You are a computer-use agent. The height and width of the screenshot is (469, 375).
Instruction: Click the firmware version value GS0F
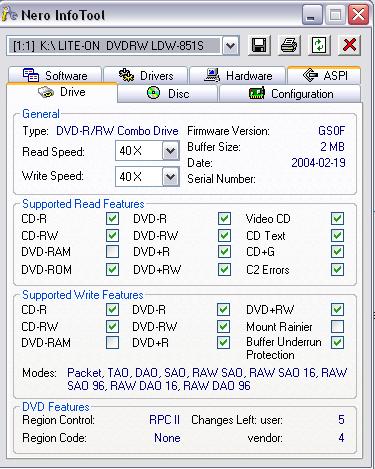[x=331, y=131]
